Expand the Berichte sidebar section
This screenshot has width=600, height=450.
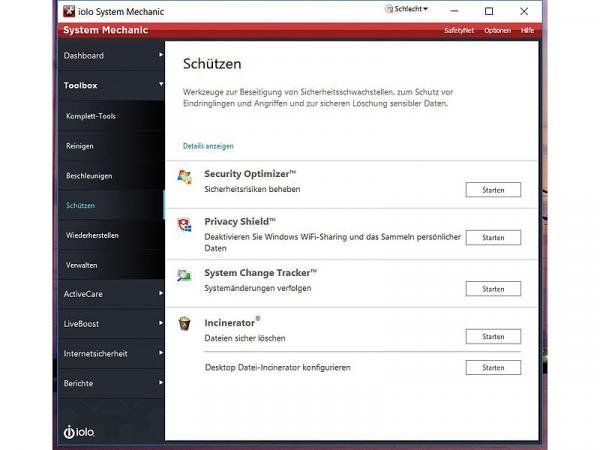click(111, 383)
